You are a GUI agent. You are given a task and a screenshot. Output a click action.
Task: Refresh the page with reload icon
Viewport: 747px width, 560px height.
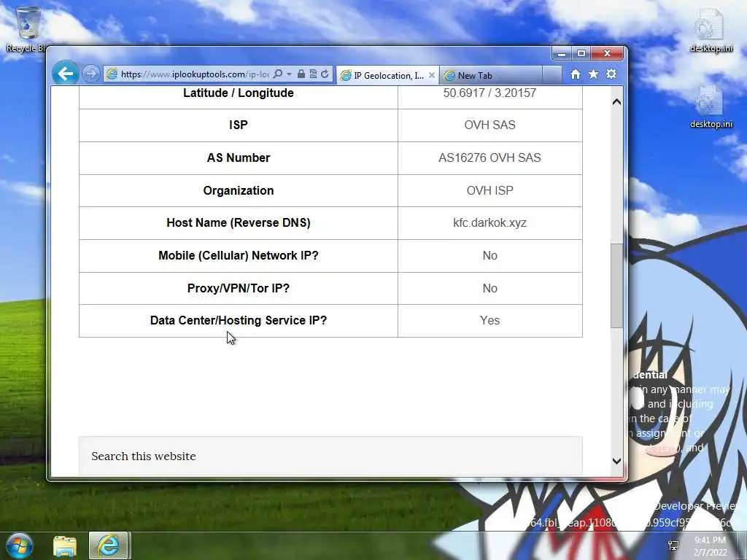[325, 74]
